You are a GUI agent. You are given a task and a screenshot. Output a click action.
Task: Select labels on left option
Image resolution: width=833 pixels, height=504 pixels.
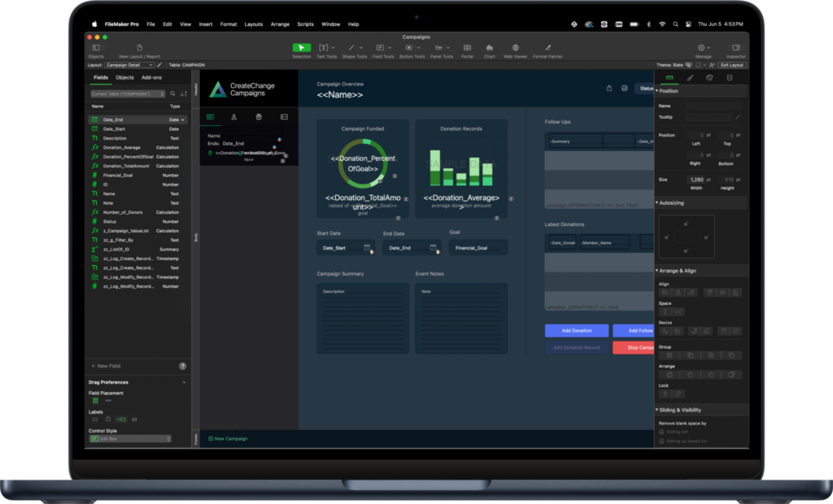tap(121, 419)
